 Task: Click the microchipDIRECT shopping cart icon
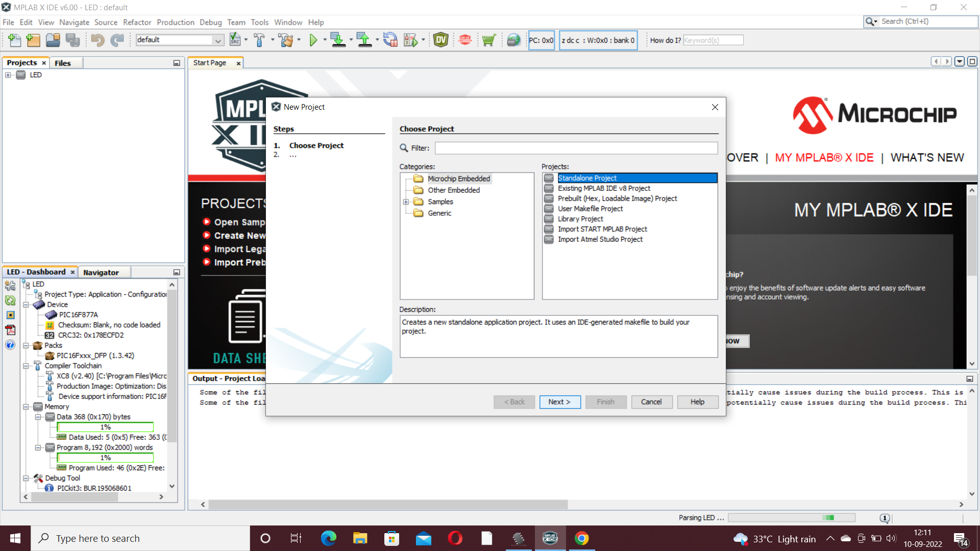(488, 40)
